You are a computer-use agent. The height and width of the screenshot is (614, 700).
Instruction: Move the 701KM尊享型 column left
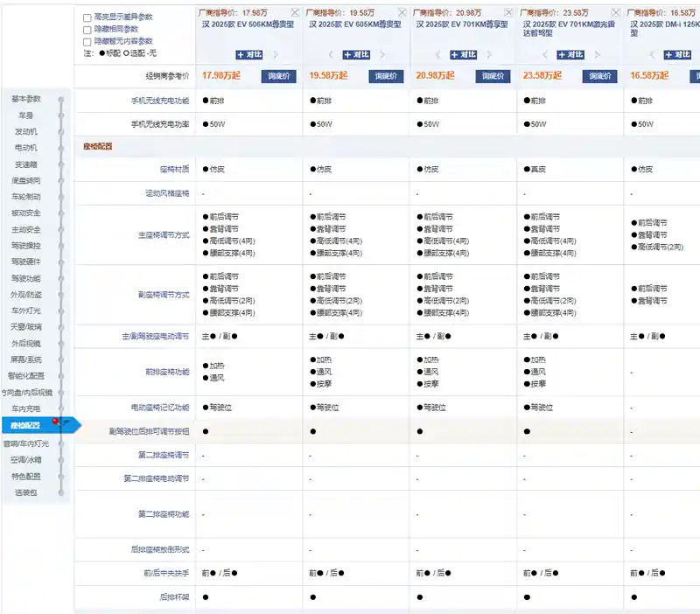click(437, 55)
